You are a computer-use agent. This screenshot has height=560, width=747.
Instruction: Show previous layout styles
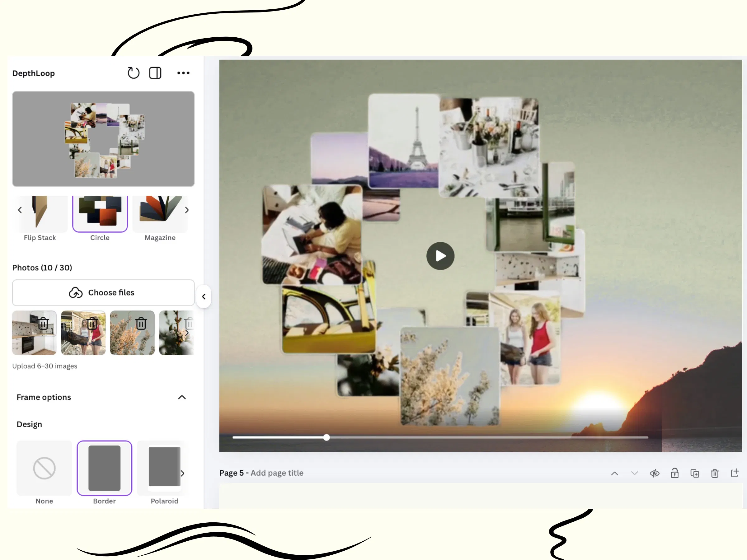[x=20, y=210]
